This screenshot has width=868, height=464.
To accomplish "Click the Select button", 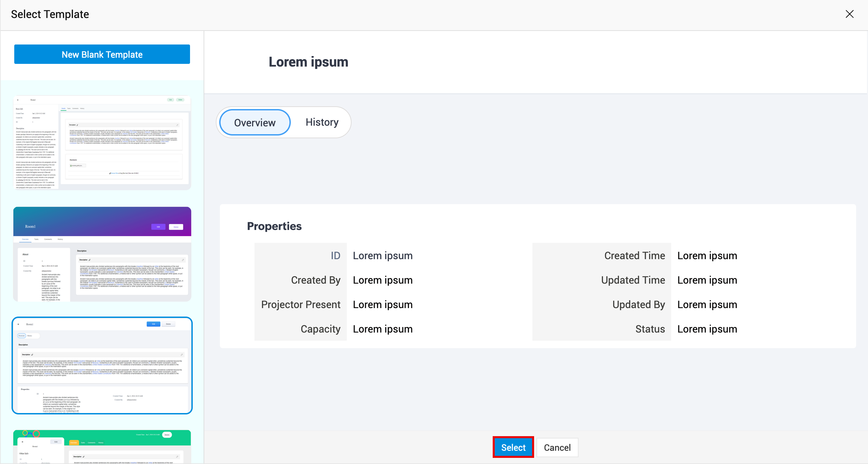I will tap(513, 447).
